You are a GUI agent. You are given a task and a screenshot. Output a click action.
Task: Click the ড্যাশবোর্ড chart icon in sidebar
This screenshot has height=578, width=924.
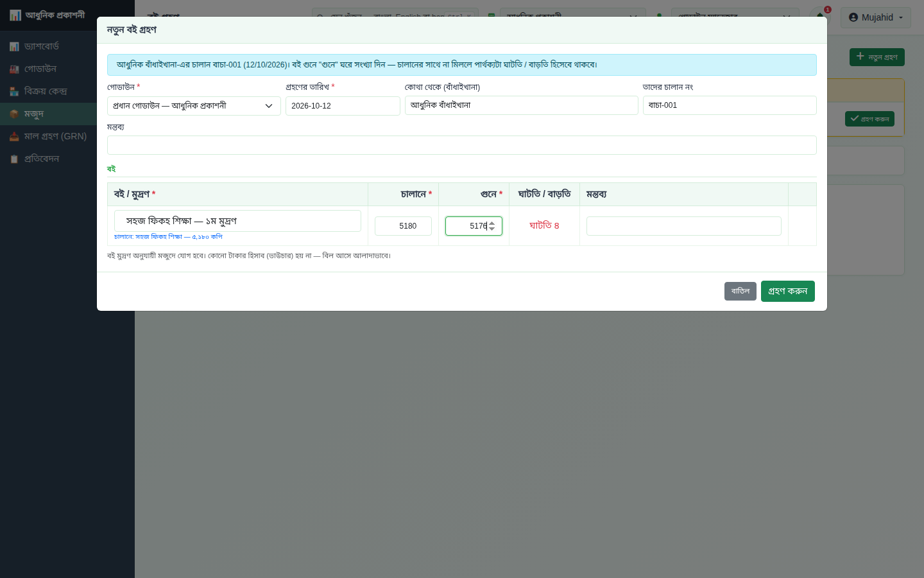14,46
